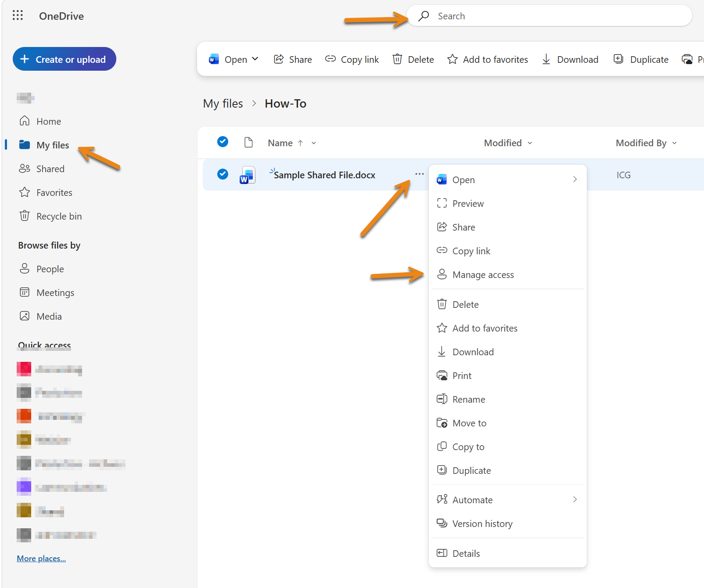Expand the Modified column dropdown
The image size is (704, 588).
tap(530, 143)
